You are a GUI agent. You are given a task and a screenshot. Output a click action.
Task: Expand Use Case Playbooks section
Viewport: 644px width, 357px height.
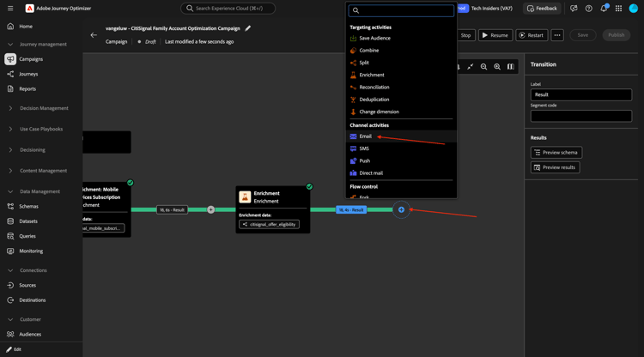click(x=10, y=129)
